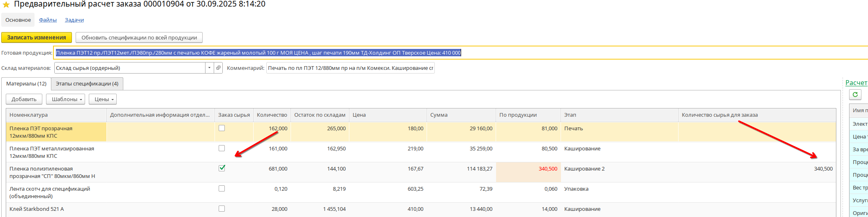Switch to Этапы спецификации (4) tab

[x=87, y=83]
